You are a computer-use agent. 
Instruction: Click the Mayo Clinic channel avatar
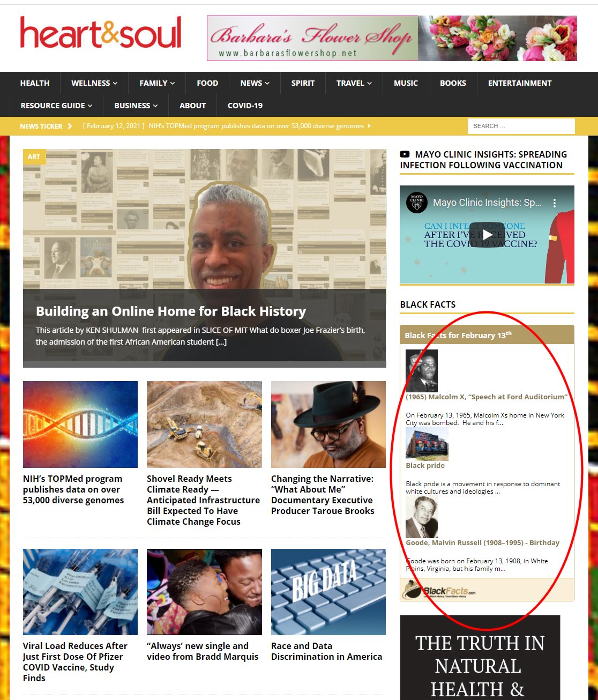416,203
